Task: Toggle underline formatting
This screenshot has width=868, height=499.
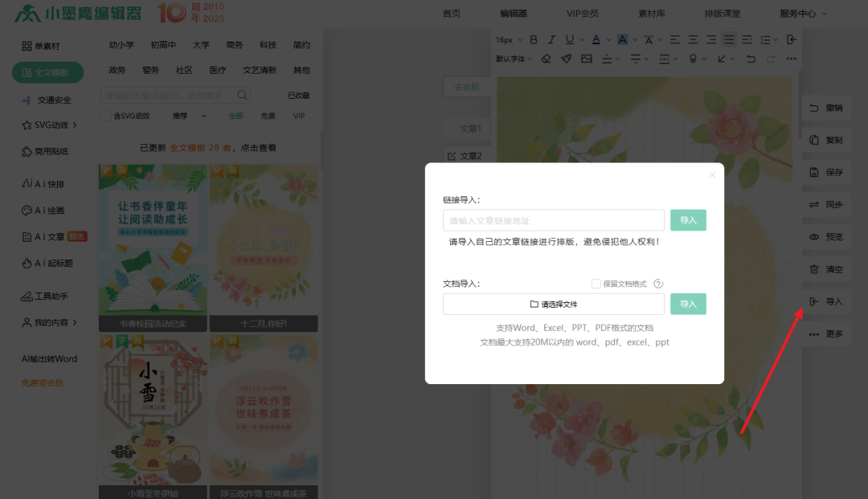Action: tap(569, 39)
